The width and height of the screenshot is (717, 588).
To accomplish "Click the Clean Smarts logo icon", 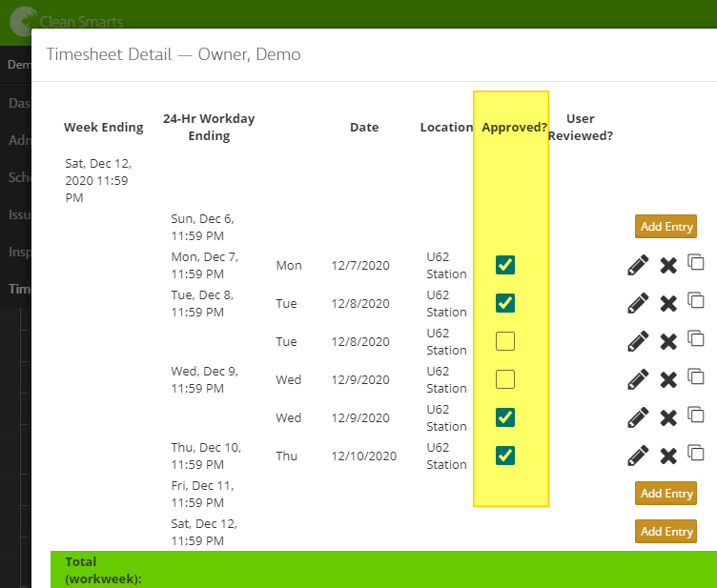I will (x=19, y=21).
